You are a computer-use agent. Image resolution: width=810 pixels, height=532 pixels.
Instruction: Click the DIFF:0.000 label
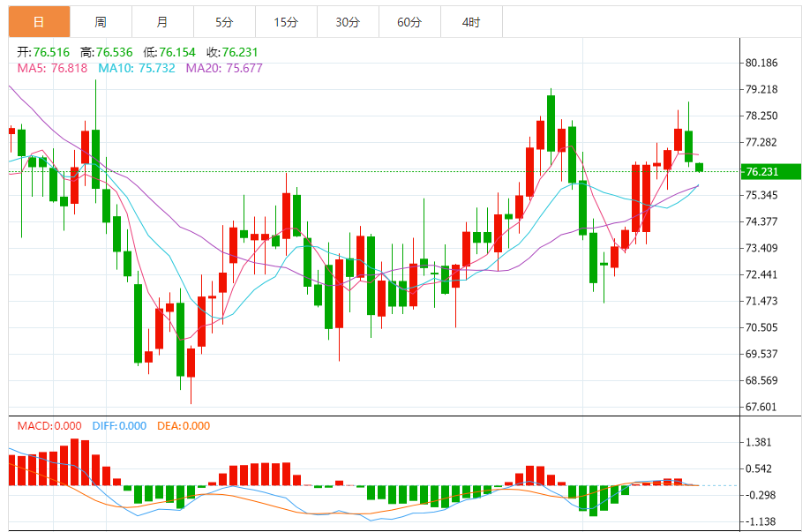click(119, 426)
